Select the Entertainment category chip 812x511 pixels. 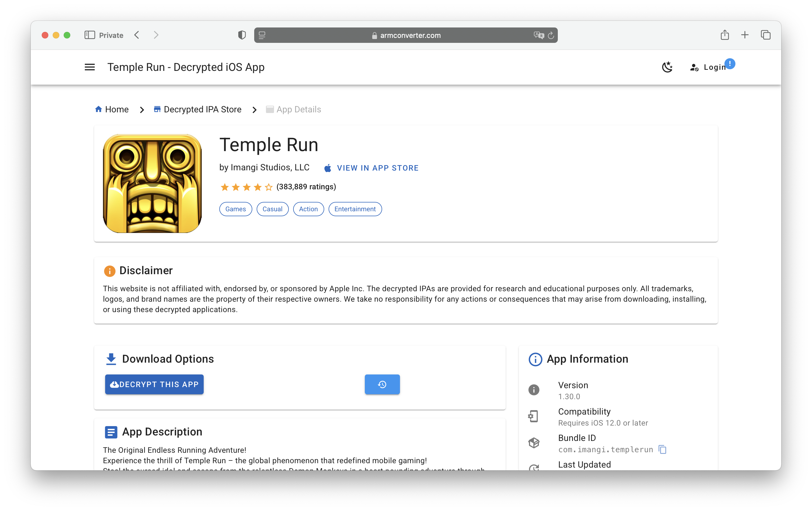tap(355, 209)
